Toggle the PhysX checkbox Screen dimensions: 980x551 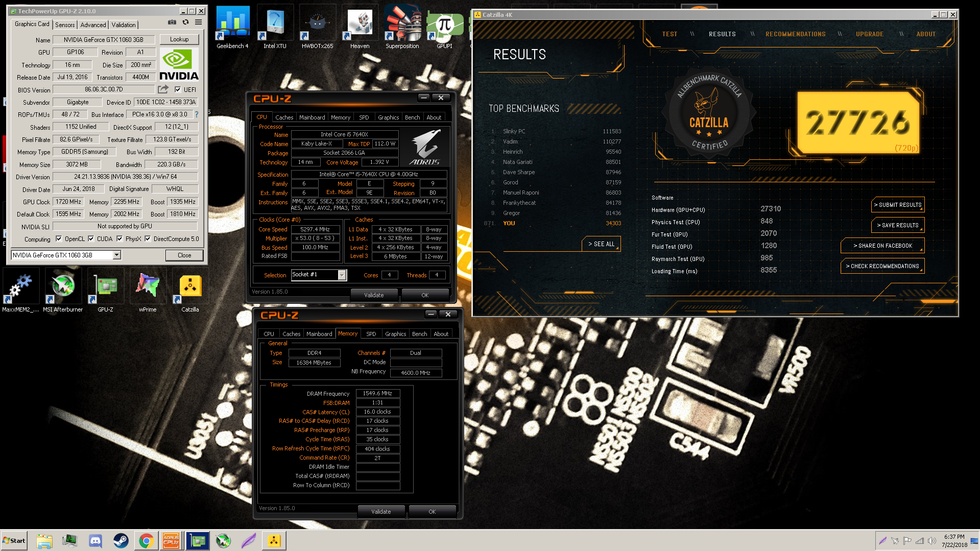119,238
